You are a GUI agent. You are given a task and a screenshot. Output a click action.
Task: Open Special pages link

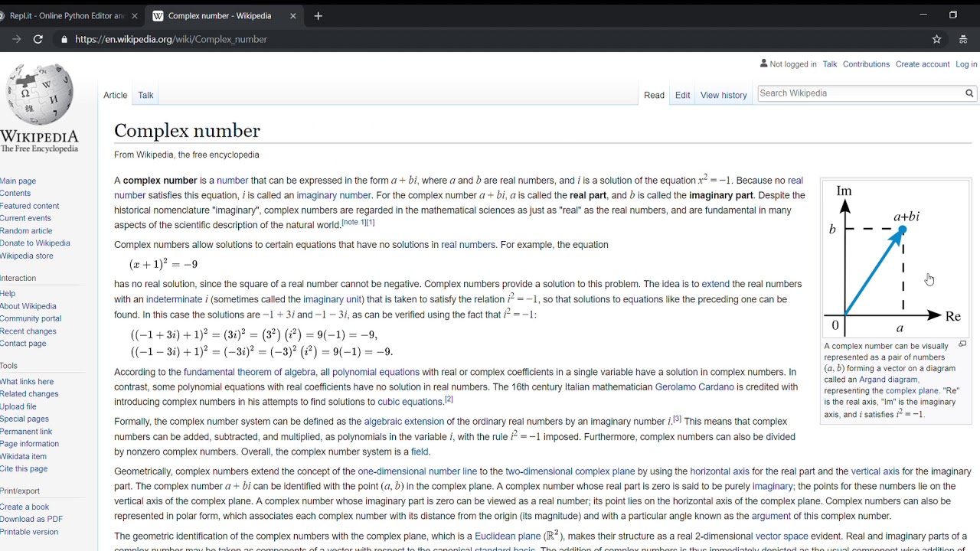(24, 419)
